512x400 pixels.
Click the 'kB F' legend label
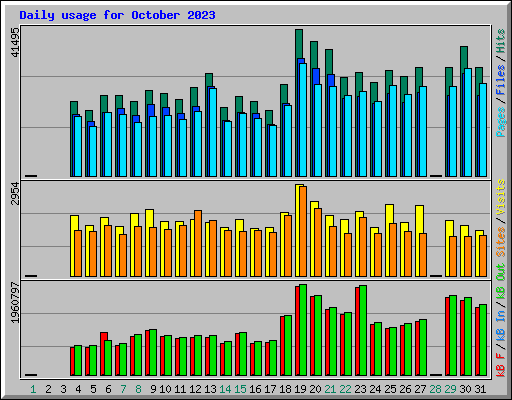pos(501,365)
